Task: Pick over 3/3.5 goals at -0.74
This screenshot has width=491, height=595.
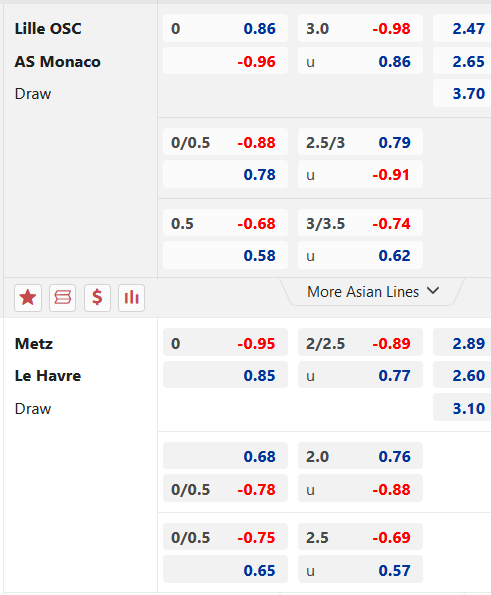Action: click(x=360, y=223)
